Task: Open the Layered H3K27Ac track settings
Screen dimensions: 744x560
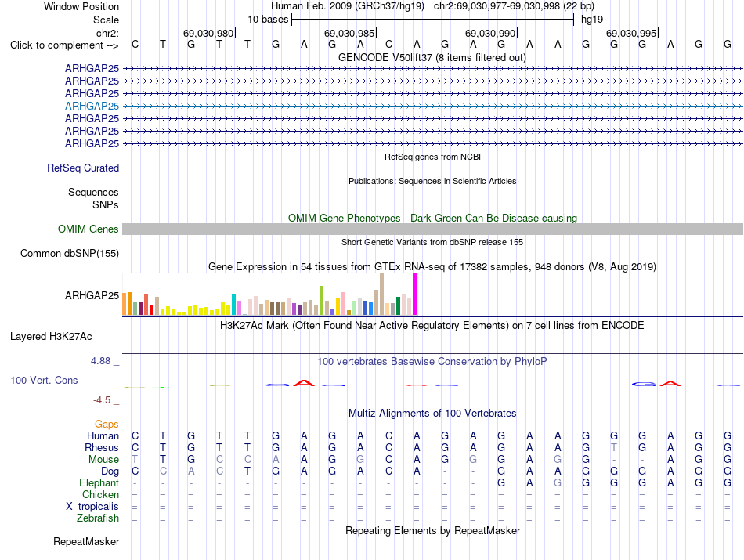Action: point(51,337)
